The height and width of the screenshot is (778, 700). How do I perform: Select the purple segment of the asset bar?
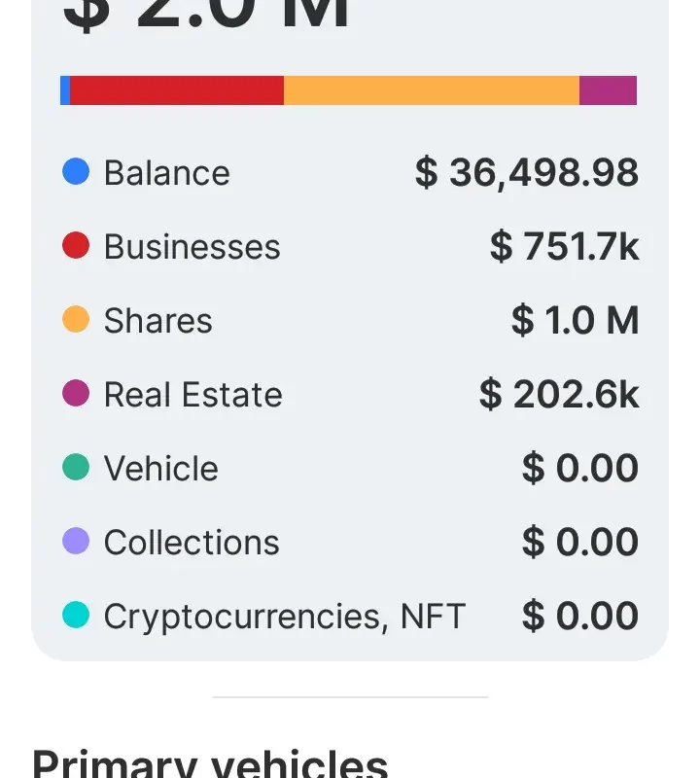[608, 90]
